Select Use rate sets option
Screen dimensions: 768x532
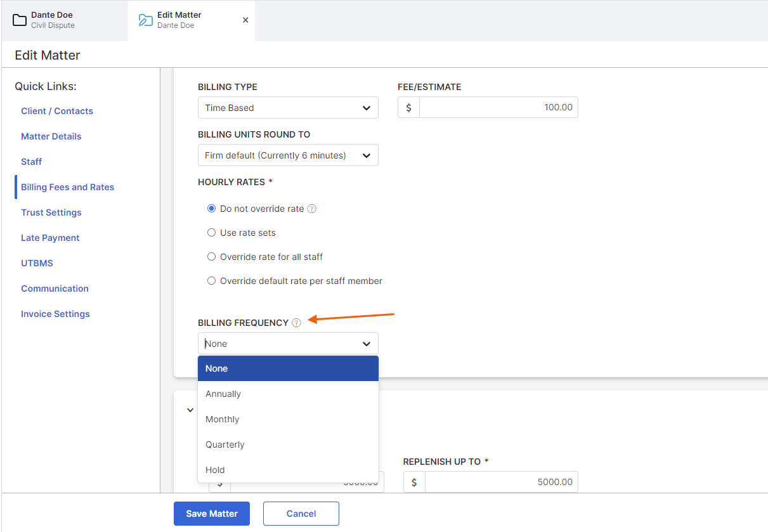[x=212, y=233]
